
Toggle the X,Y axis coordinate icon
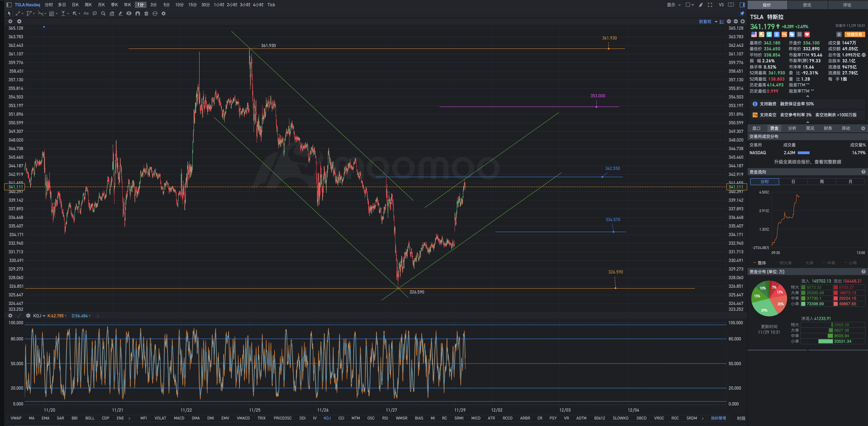pos(722,22)
